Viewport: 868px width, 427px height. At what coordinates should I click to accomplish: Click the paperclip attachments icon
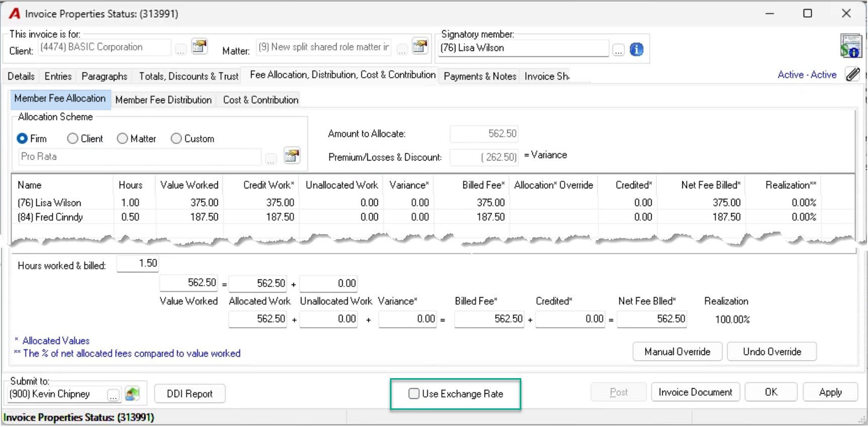[x=852, y=75]
